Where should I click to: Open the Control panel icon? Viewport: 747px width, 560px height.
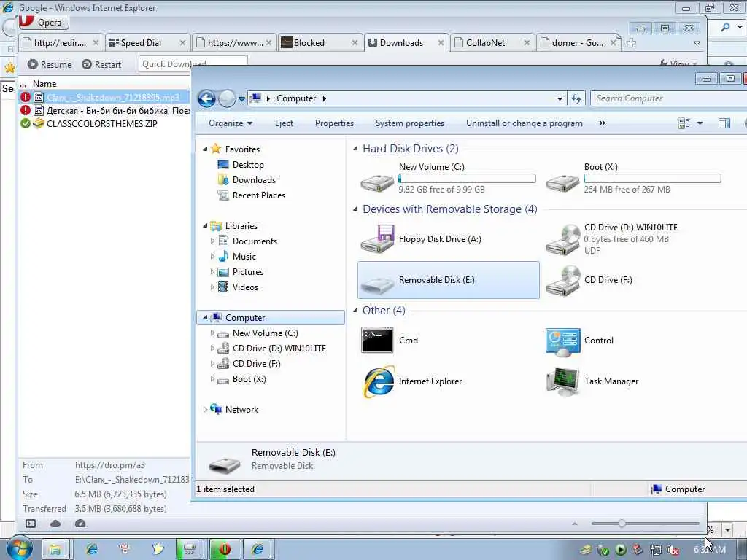pos(562,341)
